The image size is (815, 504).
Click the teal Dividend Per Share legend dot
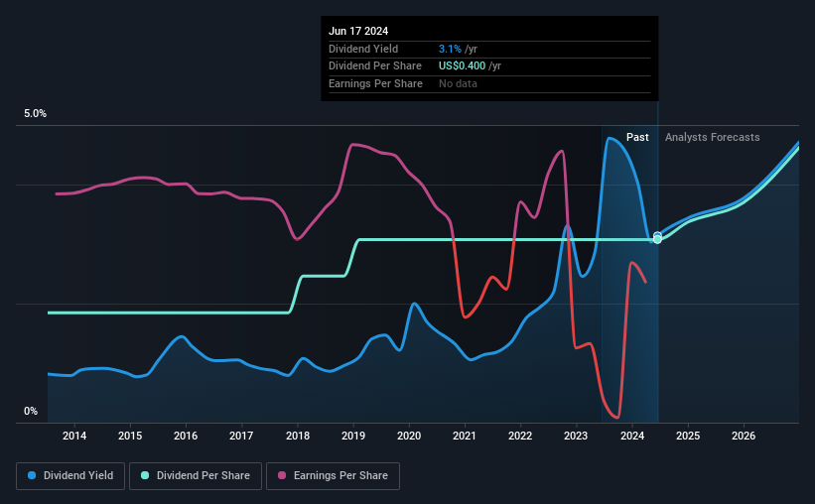tap(145, 475)
